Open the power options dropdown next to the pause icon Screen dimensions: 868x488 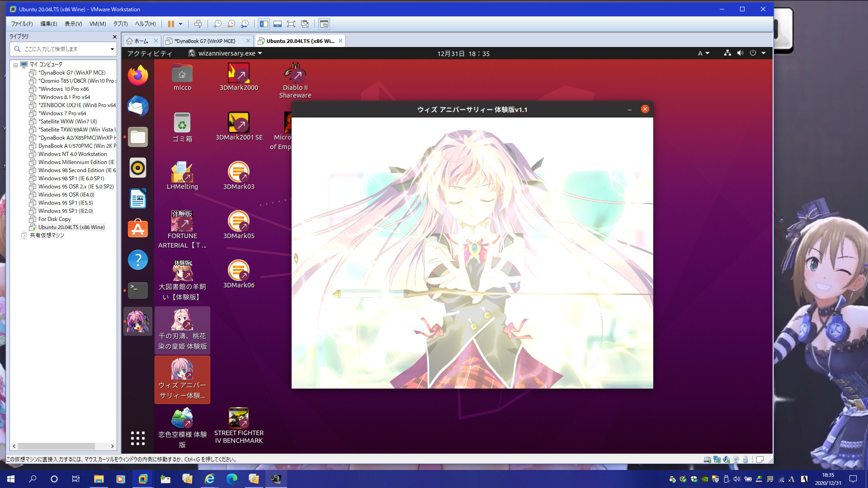pos(181,24)
